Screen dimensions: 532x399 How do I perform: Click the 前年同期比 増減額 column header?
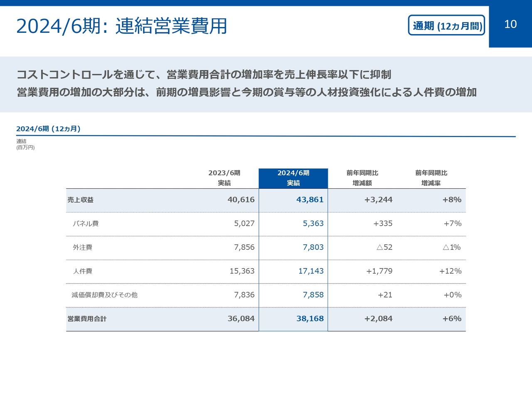362,178
